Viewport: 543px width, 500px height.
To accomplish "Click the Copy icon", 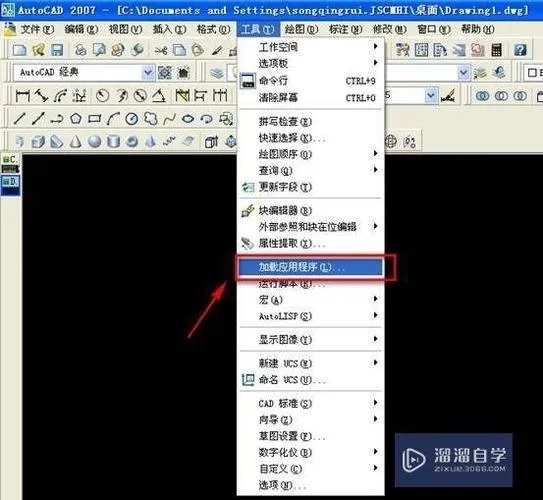I will (x=179, y=50).
